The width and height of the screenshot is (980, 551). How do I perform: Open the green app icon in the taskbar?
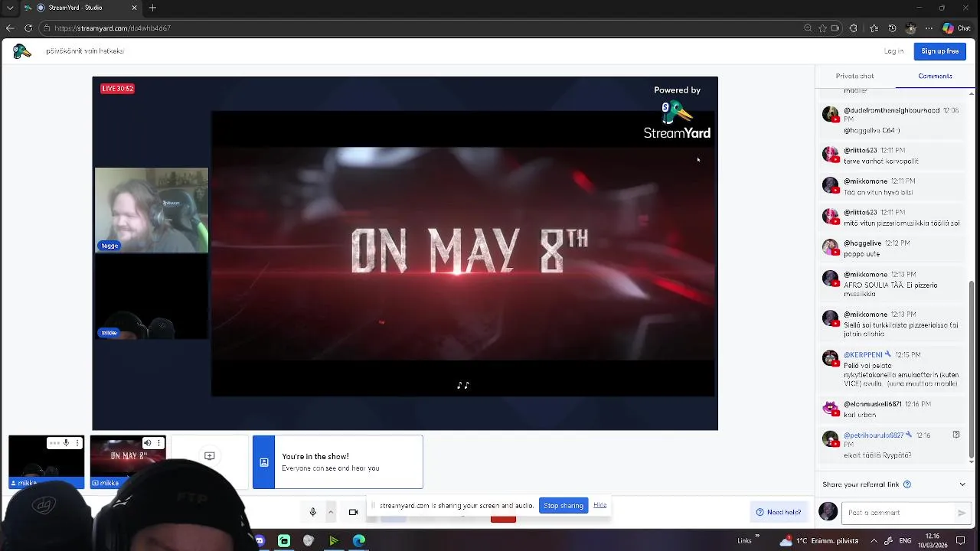(284, 540)
